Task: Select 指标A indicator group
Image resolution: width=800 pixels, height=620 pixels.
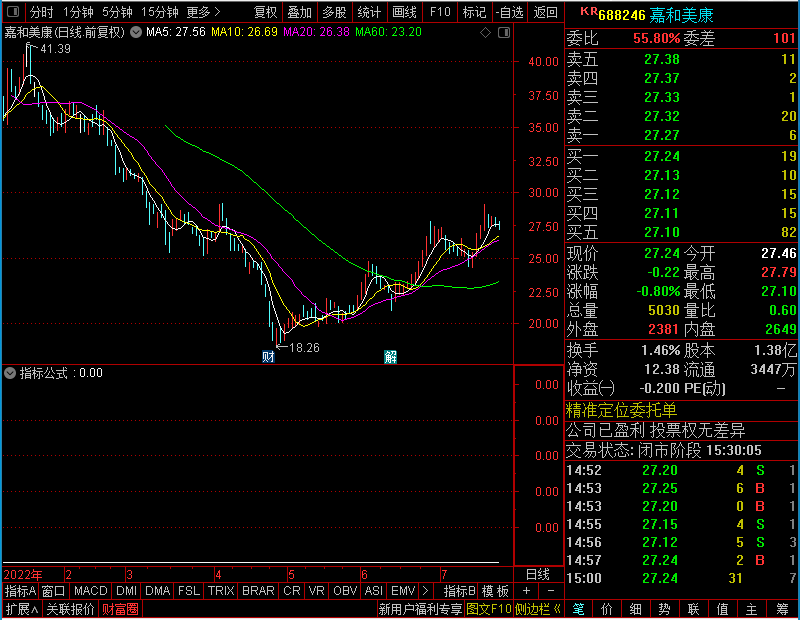Action: click(20, 591)
